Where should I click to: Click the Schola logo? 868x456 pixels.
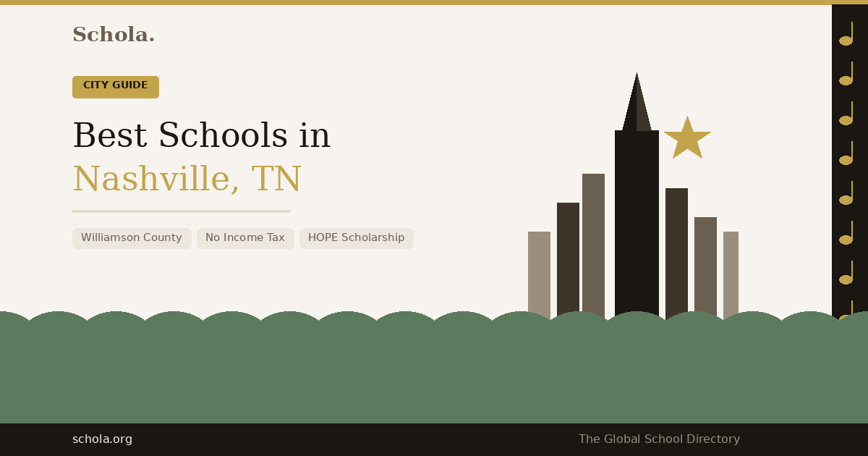pyautogui.click(x=114, y=33)
